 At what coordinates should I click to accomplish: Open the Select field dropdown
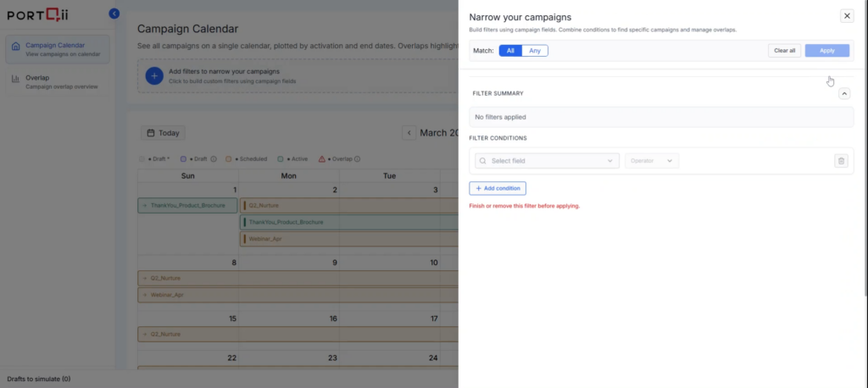tap(546, 161)
